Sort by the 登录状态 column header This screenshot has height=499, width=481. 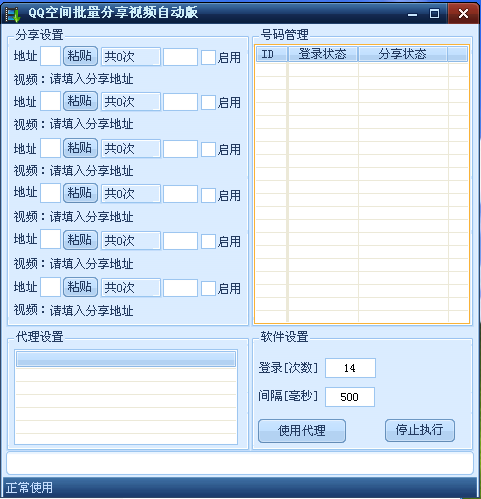323,54
